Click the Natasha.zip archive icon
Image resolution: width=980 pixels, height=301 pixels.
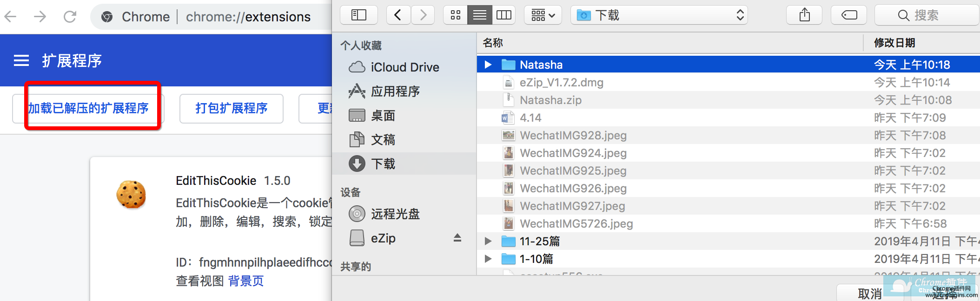click(x=509, y=100)
